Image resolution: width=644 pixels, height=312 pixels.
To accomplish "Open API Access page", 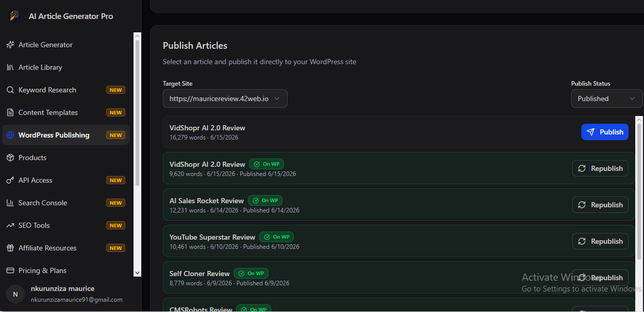I will (x=66, y=180).
